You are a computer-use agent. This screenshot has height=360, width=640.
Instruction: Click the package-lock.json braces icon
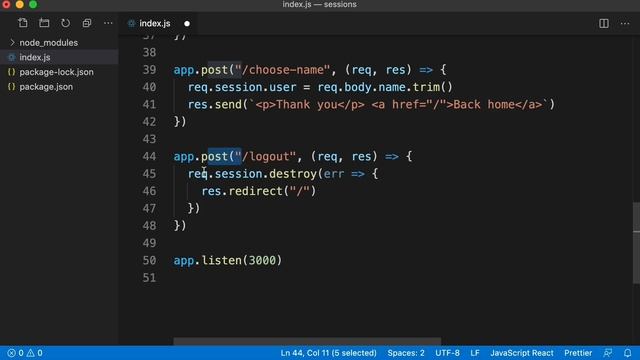pyautogui.click(x=11, y=72)
